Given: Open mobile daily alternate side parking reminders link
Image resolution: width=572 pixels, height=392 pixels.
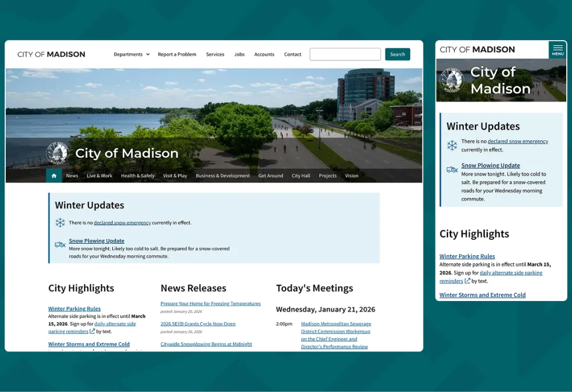Looking at the screenshot, I should pos(491,276).
